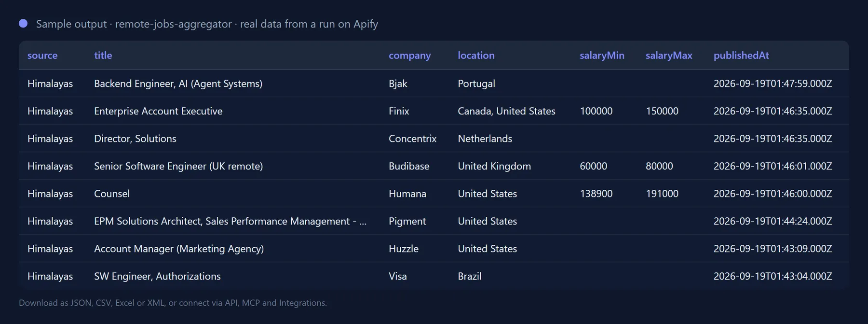868x324 pixels.
Task: Click the salaryMax value "191000"
Action: [x=662, y=194]
